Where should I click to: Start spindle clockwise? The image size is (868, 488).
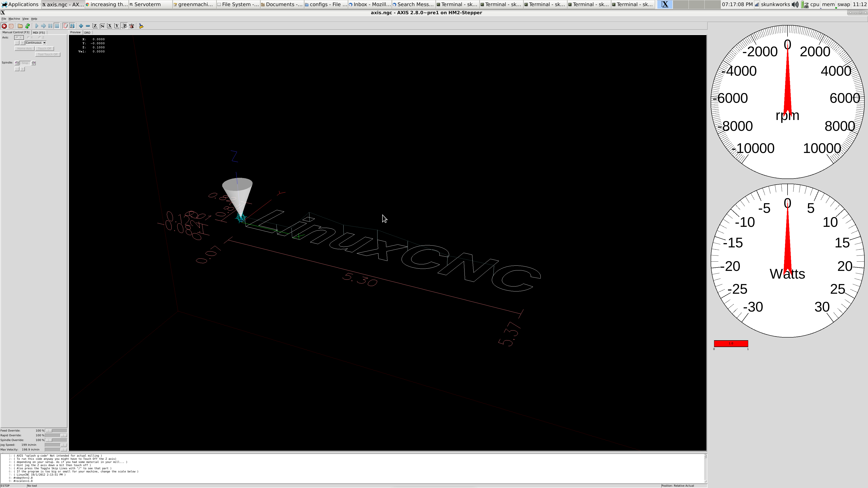(34, 63)
